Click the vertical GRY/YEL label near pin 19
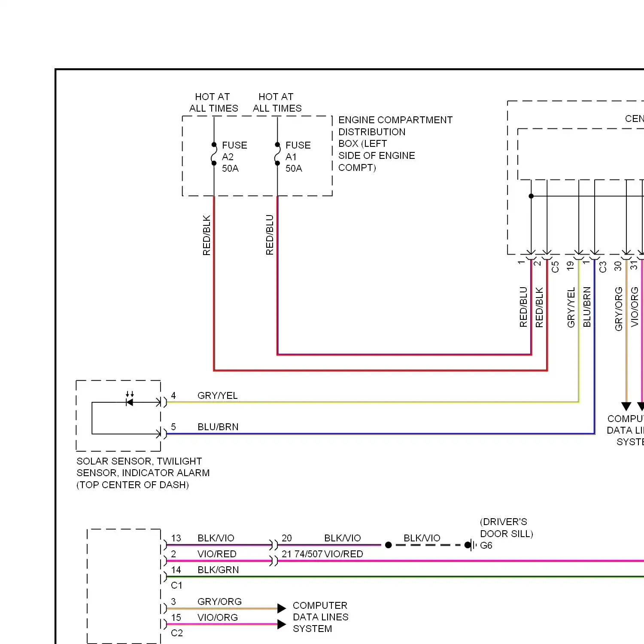This screenshot has height=644, width=644. (x=571, y=307)
